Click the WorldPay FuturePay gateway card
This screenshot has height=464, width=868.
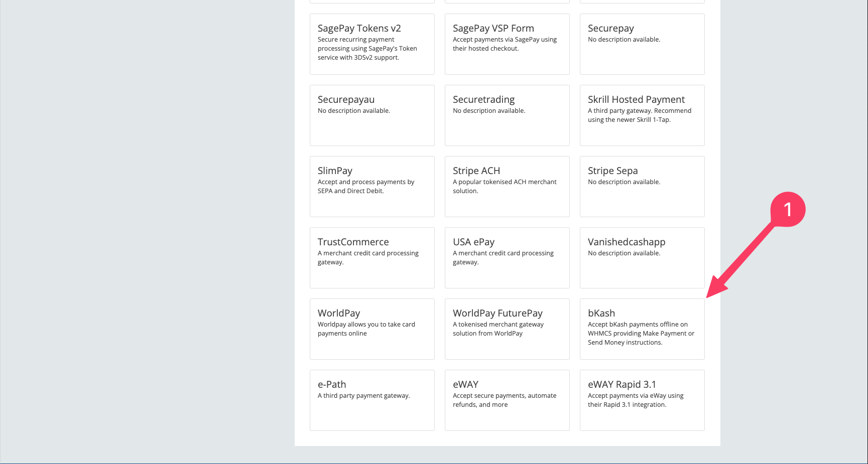pyautogui.click(x=507, y=329)
